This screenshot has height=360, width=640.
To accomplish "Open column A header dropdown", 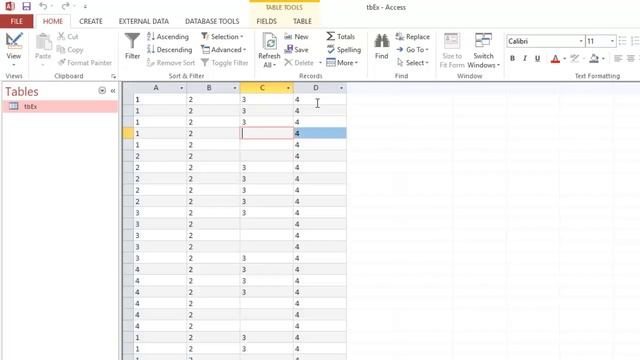I will (x=181, y=88).
